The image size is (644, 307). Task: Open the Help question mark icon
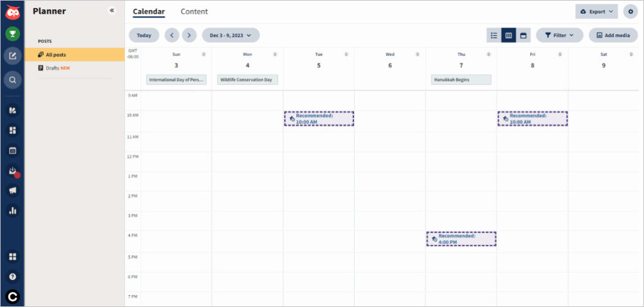click(x=13, y=277)
